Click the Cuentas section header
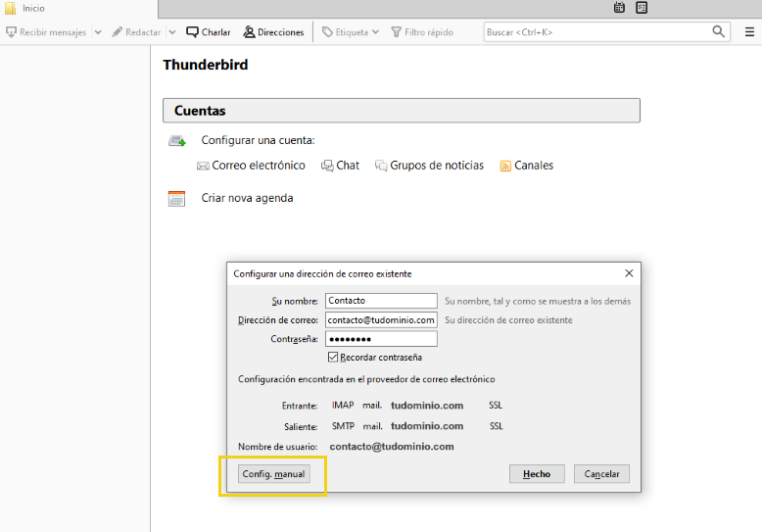762x532 pixels. 402,111
